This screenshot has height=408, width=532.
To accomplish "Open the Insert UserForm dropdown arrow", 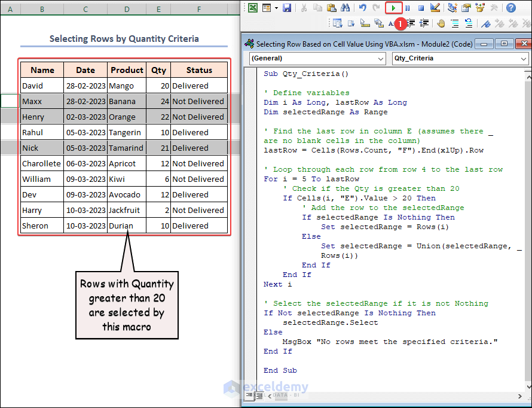I will click(x=275, y=8).
